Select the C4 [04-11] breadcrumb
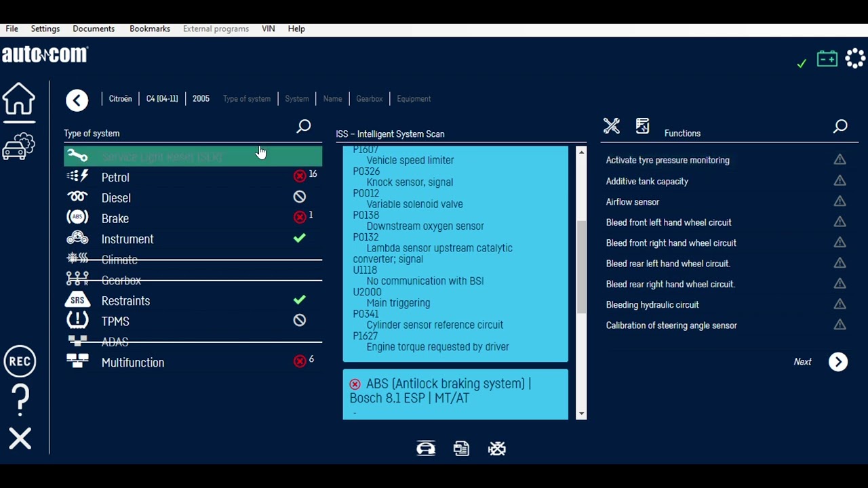Viewport: 868px width, 488px height. tap(162, 99)
